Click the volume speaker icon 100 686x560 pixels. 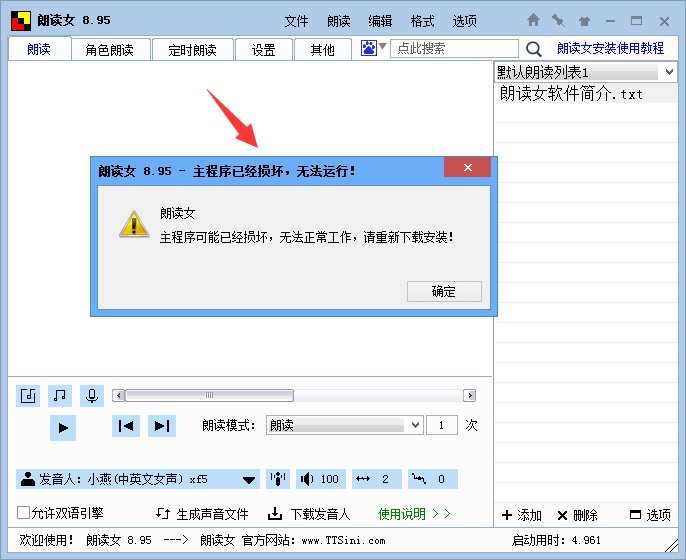click(321, 479)
